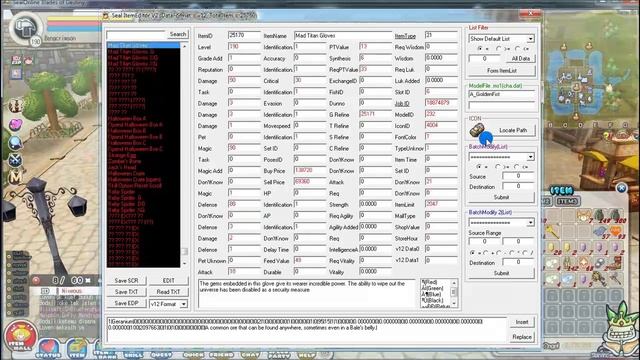Select the bag item with quantity 300

(x=616, y=216)
